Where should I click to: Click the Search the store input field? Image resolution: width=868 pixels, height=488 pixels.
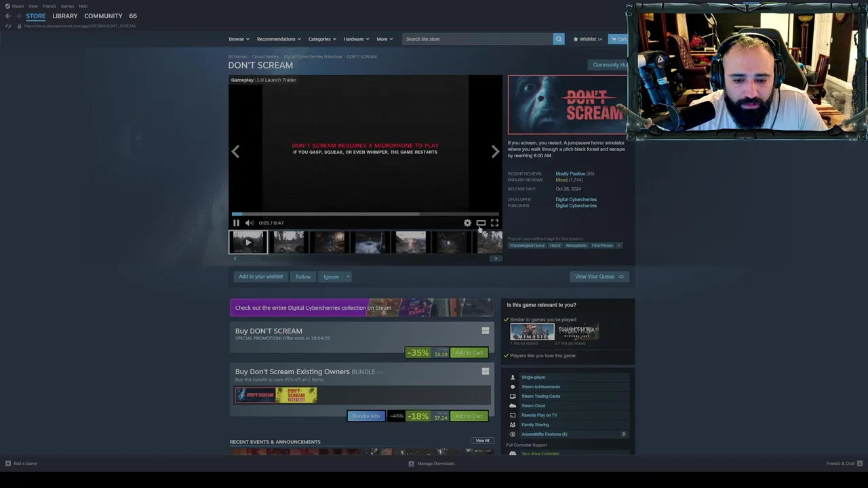pyautogui.click(x=477, y=39)
